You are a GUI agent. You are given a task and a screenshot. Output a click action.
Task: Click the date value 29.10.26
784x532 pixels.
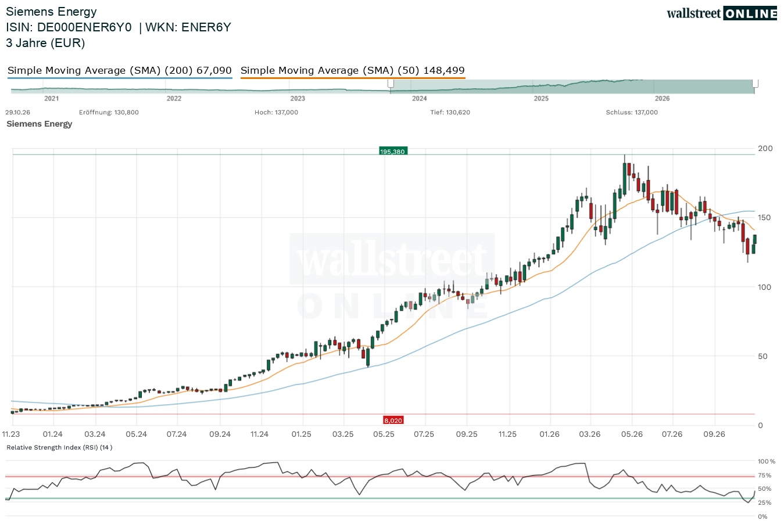[17, 113]
